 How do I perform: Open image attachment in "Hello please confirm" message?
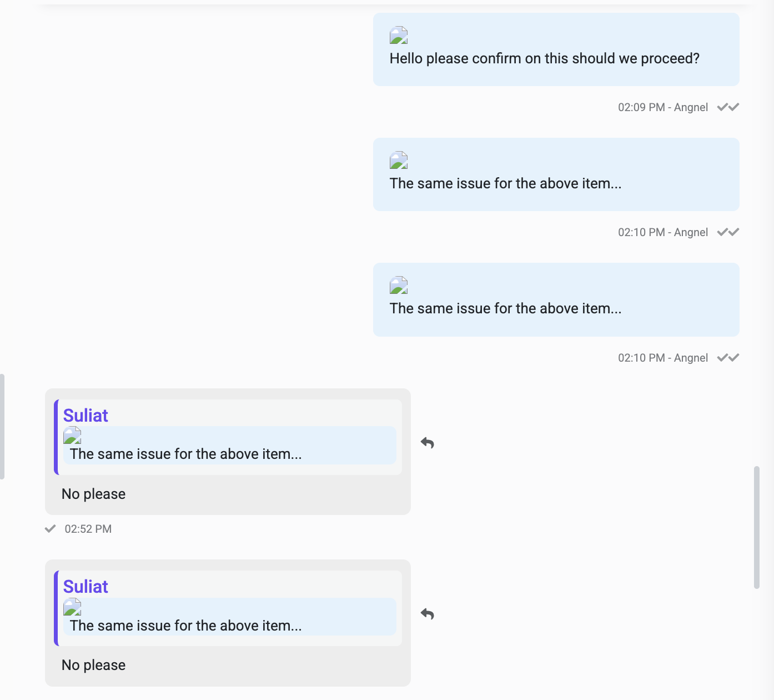399,36
